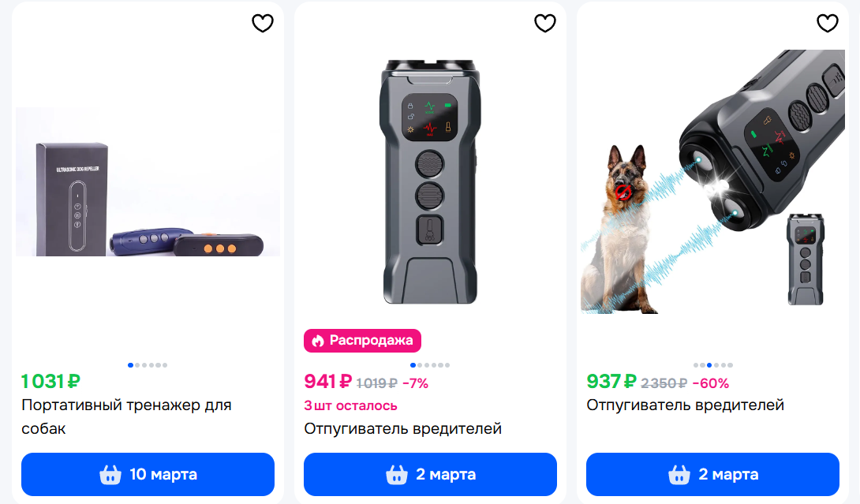The image size is (860, 504).
Task: Click basket icon on 10 марта button
Action: 110,474
